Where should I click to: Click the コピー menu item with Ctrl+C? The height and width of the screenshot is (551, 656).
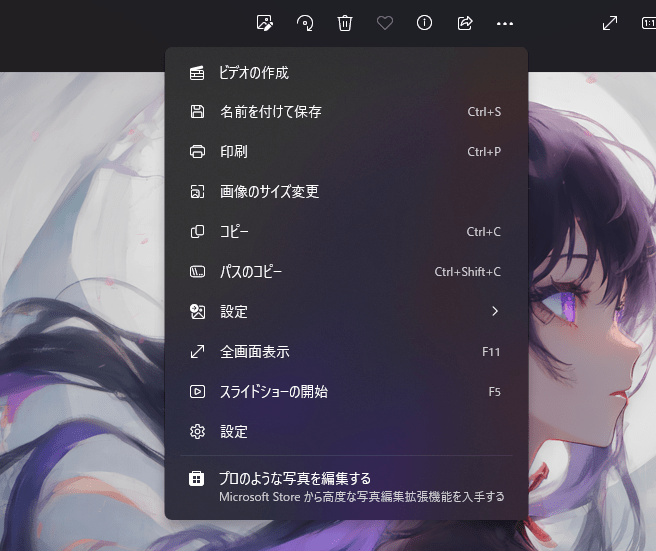[x=346, y=231]
